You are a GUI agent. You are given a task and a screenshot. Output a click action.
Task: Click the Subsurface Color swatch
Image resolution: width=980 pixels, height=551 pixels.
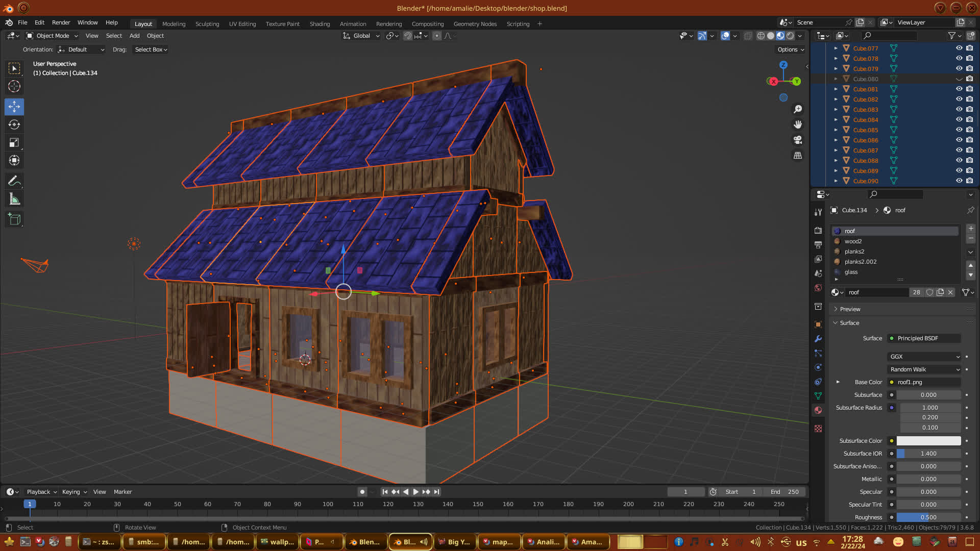[x=928, y=441]
